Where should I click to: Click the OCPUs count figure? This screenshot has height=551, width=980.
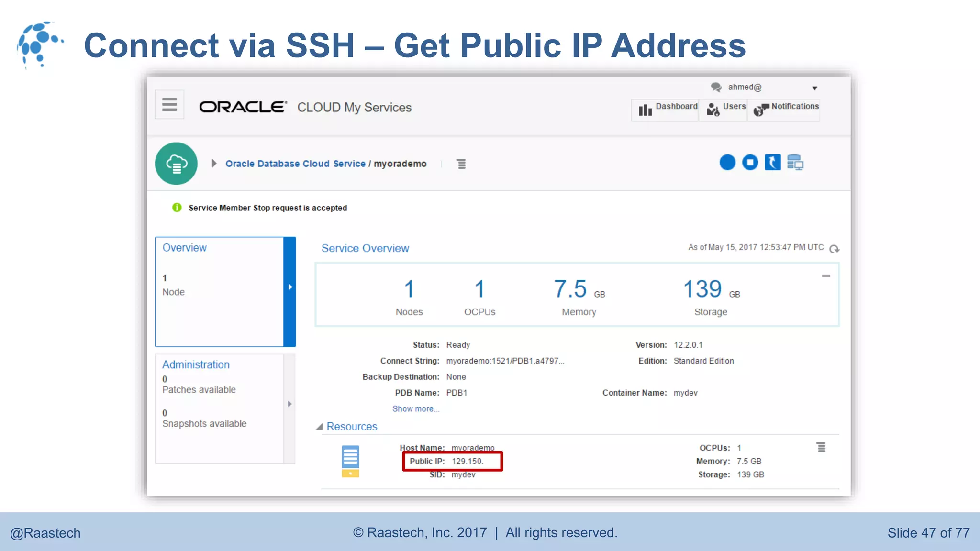[479, 289]
